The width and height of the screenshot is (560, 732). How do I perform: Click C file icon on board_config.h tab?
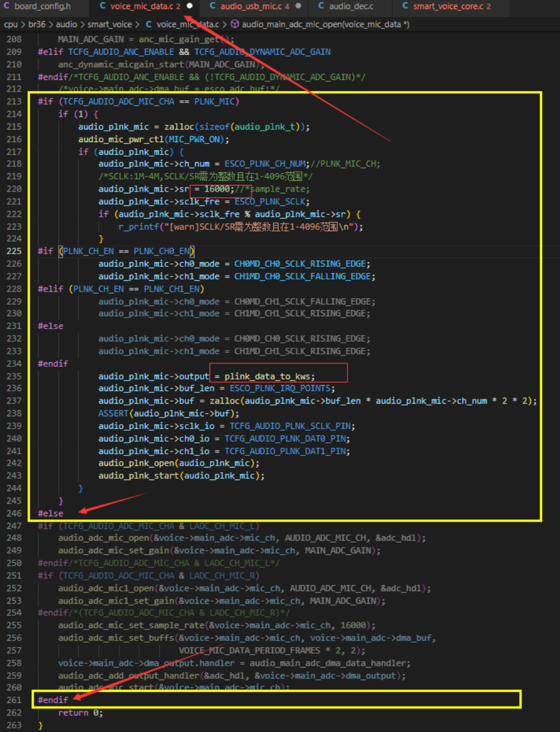coord(7,7)
